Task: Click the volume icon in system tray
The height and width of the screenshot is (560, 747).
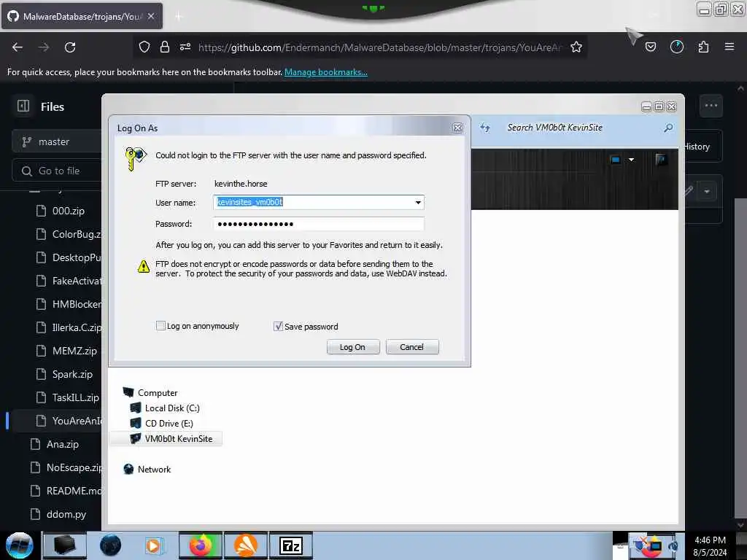Action: [x=673, y=546]
